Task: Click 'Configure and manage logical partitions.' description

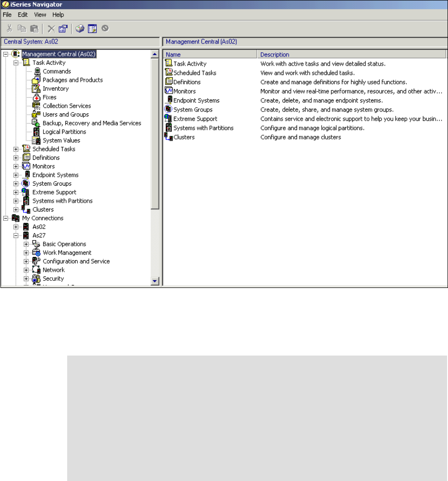Action: [312, 128]
